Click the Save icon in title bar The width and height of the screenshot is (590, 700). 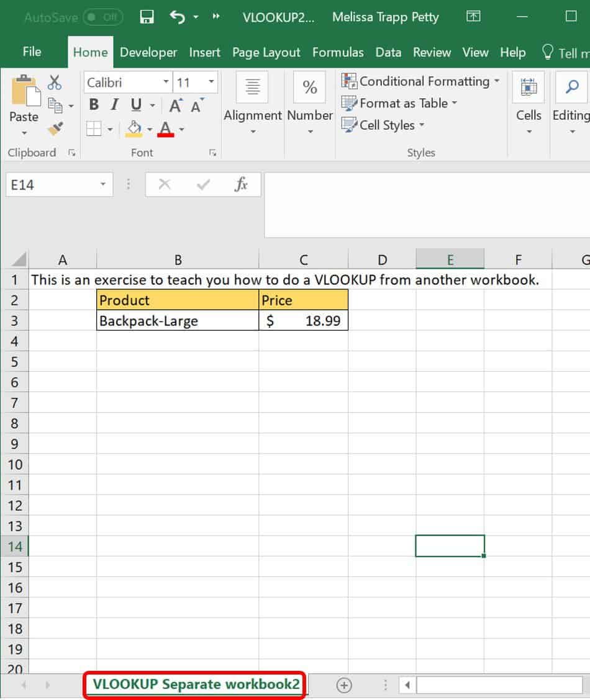click(147, 17)
